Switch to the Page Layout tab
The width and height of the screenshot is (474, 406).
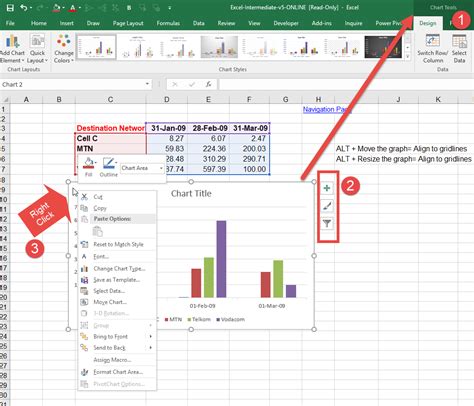coord(128,23)
